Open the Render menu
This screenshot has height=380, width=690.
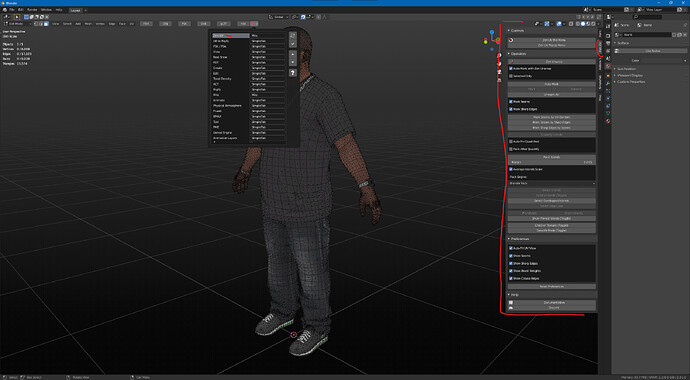(x=32, y=10)
